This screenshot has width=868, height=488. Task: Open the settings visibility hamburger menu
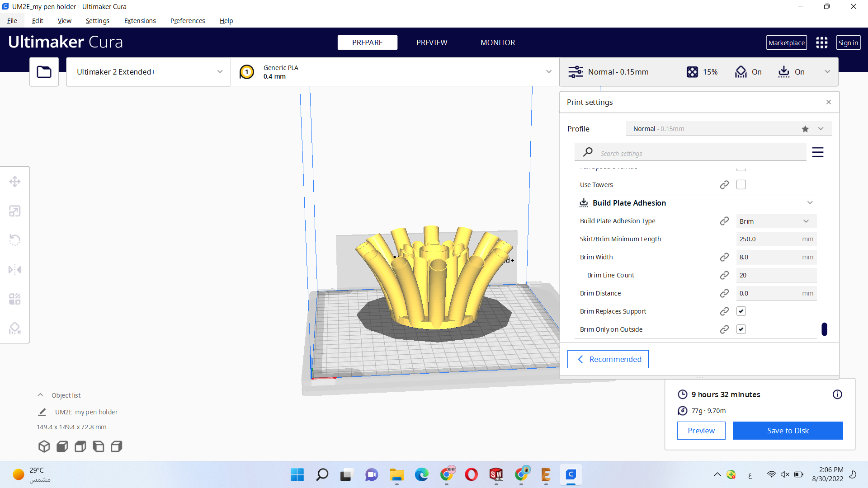(817, 152)
